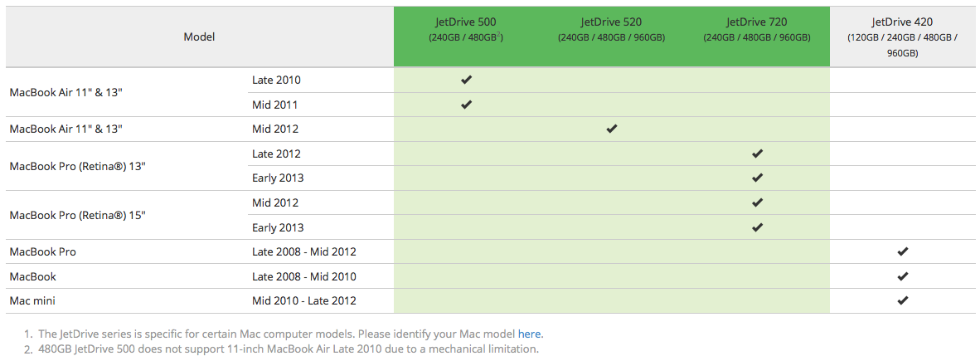Viewport: 980px width, 361px height.
Task: Click footnote 2 about 480GB JetDrive 500
Action: [288, 349]
